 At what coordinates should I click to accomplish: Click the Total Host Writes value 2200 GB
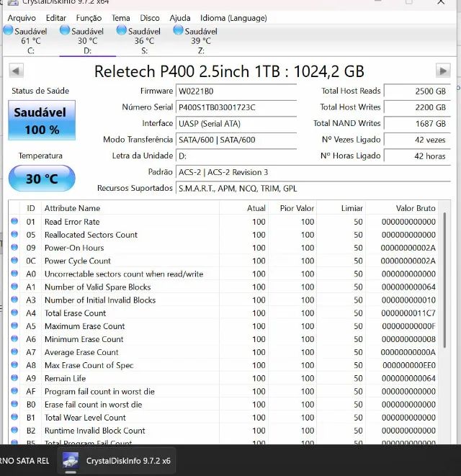coord(417,107)
